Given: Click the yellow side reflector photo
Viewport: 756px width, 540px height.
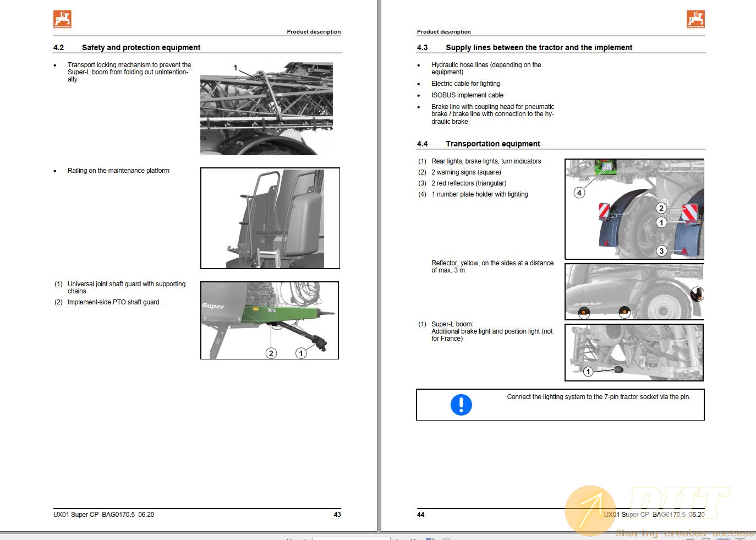Looking at the screenshot, I should [634, 292].
